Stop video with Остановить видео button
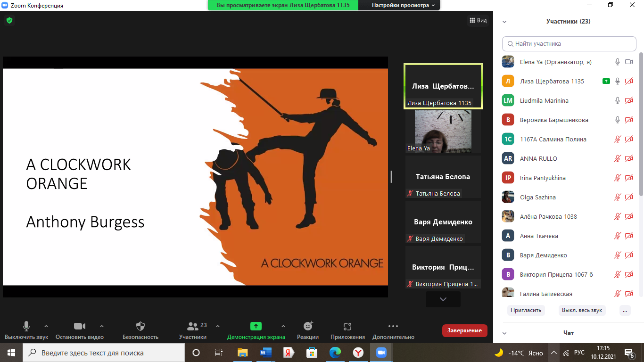The height and width of the screenshot is (362, 644). point(79,330)
